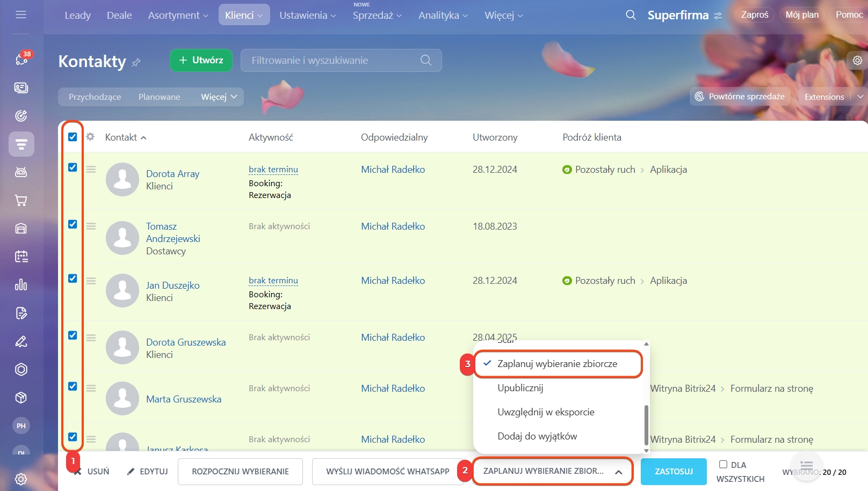Open page settings gear at top right
The width and height of the screenshot is (868, 491).
pyautogui.click(x=857, y=61)
